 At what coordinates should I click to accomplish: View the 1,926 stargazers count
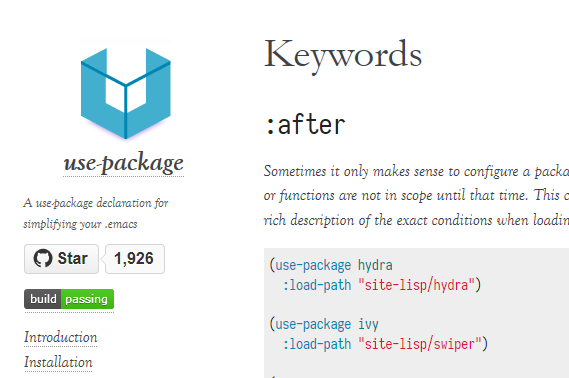point(135,259)
